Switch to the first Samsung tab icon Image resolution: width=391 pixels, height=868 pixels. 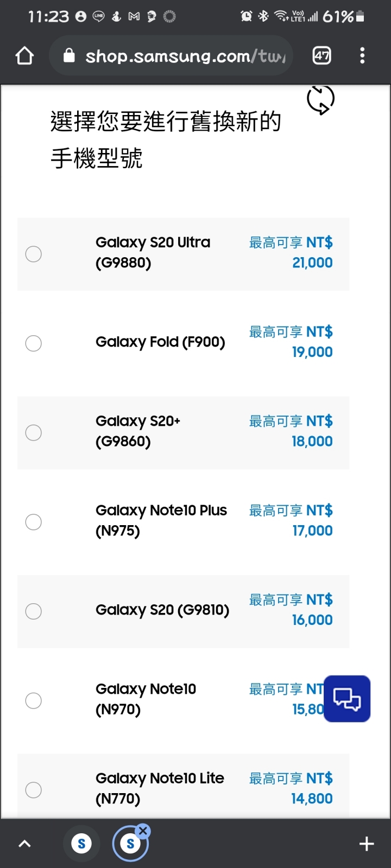point(81,844)
